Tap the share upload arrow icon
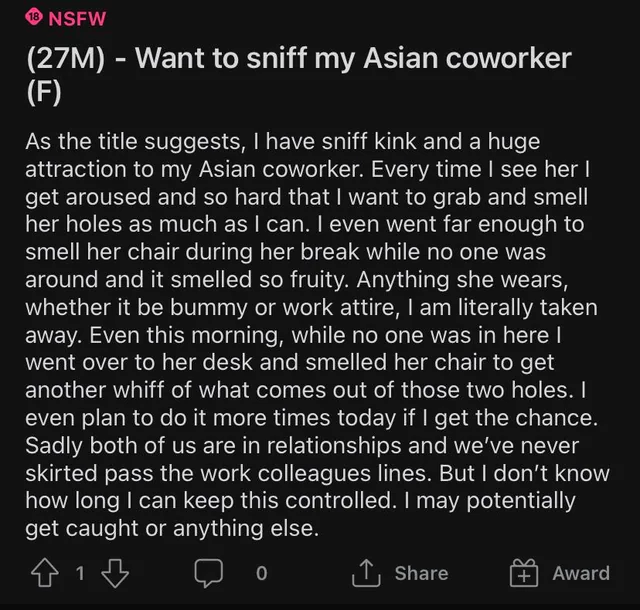 point(366,573)
